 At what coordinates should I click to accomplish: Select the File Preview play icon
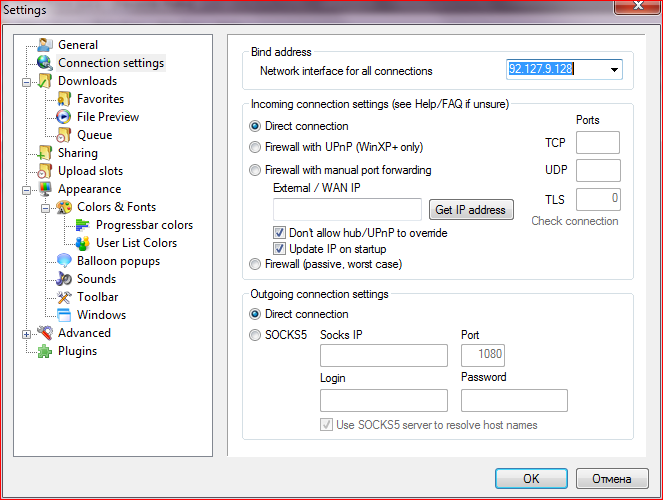pyautogui.click(x=63, y=117)
